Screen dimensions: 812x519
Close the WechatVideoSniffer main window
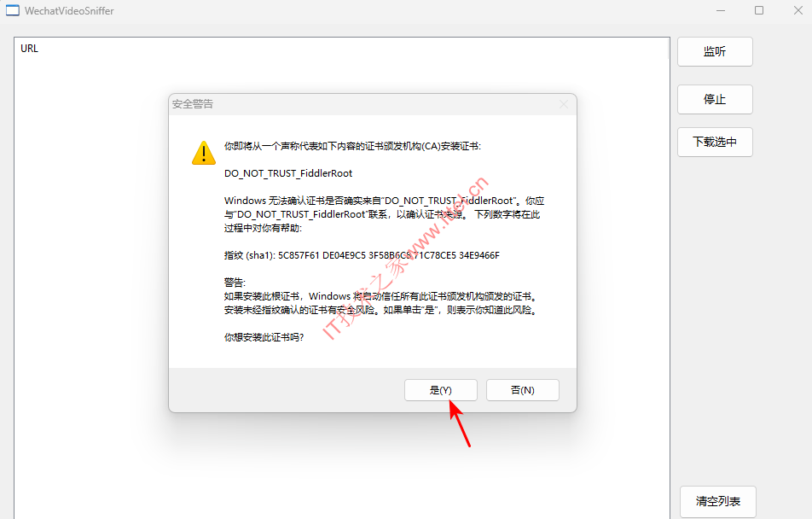[x=798, y=10]
